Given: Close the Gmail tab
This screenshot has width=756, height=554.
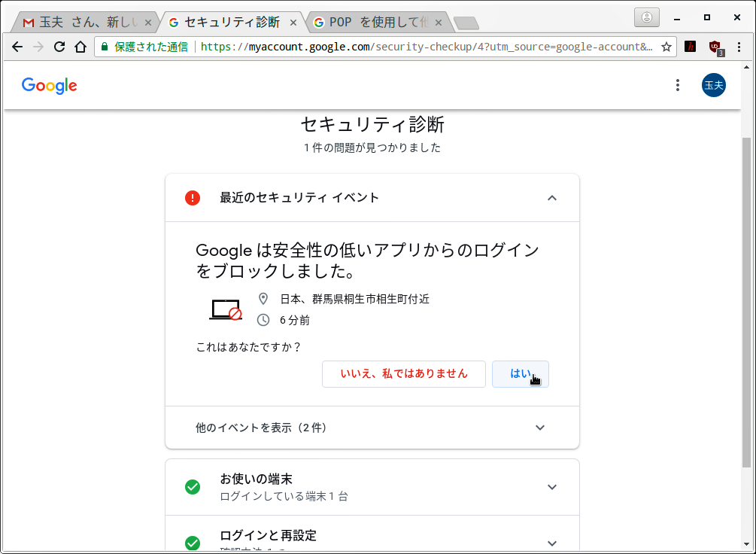Looking at the screenshot, I should point(148,23).
